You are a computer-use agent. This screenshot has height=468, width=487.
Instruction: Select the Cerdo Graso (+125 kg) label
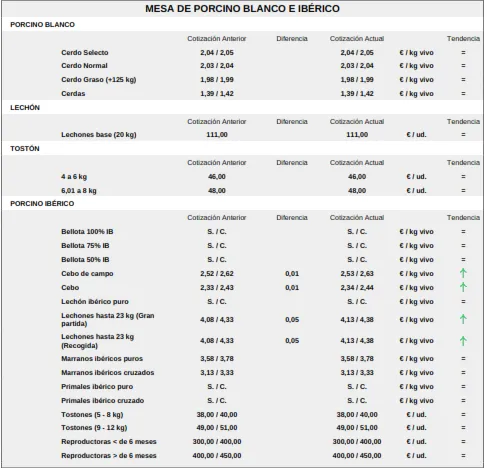[99, 80]
